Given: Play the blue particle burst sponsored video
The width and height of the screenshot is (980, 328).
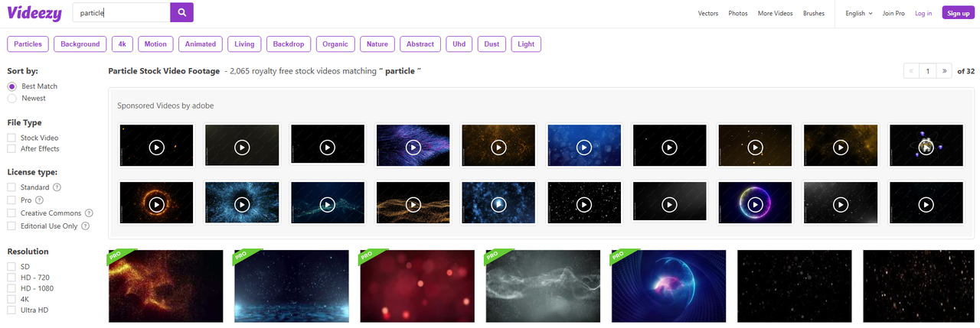Looking at the screenshot, I should tap(242, 204).
